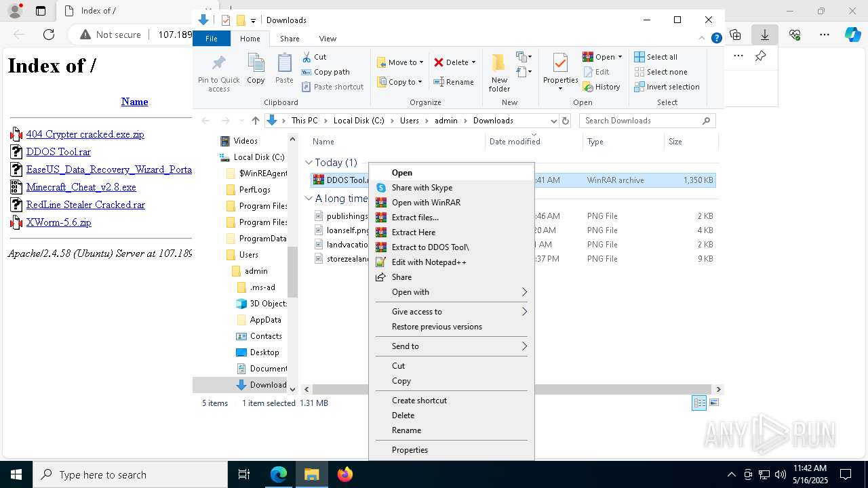Expand Open with submenu
Screen dimensions: 868x488
tap(452, 292)
